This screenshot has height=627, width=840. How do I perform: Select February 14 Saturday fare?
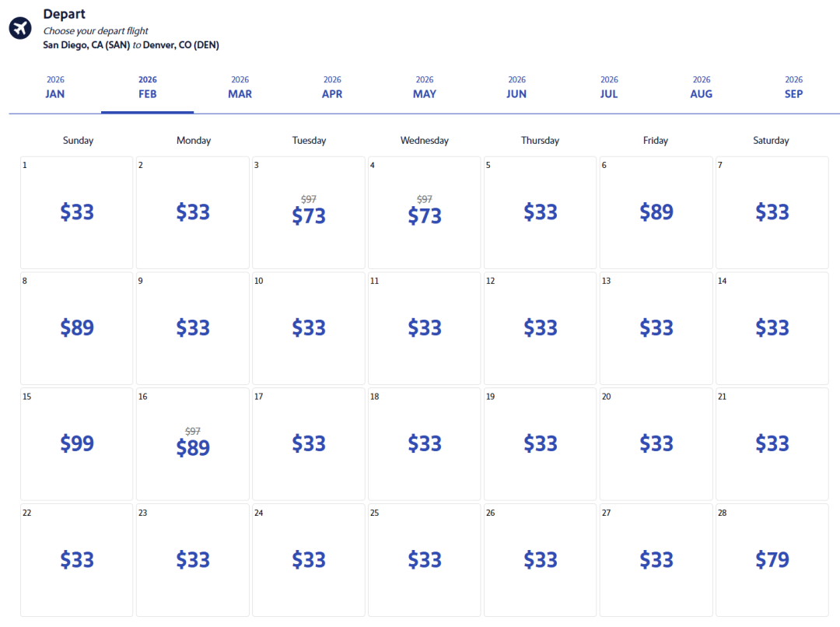click(772, 328)
